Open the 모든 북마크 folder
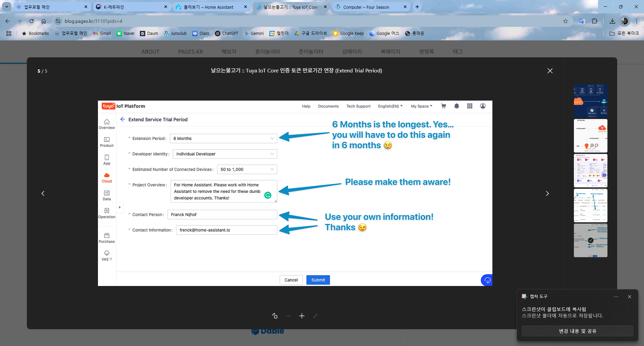 point(624,33)
